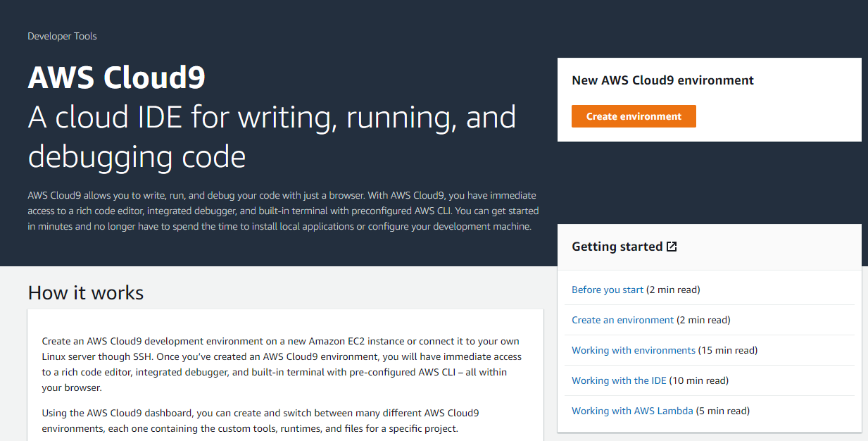The width and height of the screenshot is (868, 441).
Task: Click the AWS Cloud9 intro paragraph in the banner
Action: point(282,210)
